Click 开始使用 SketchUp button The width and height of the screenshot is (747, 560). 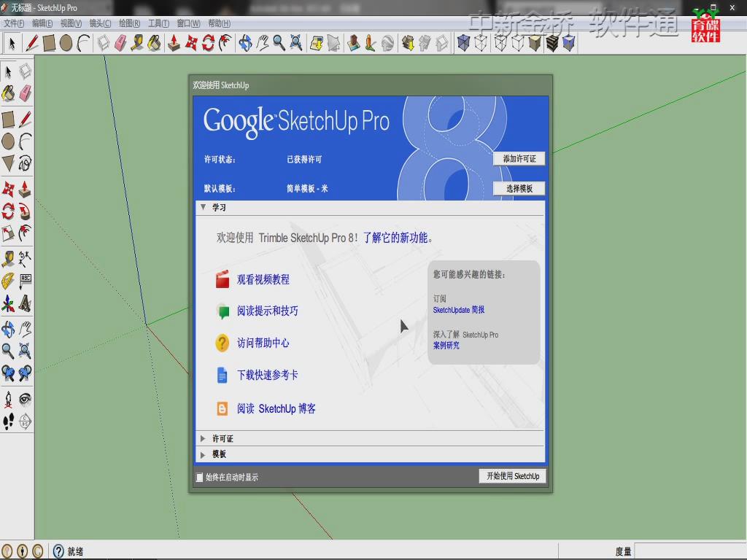(x=513, y=476)
